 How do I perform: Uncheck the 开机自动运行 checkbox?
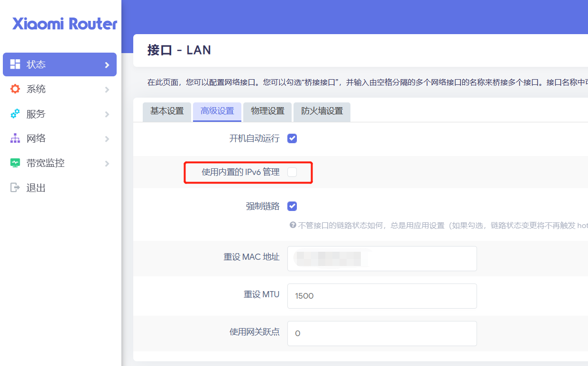click(x=292, y=138)
